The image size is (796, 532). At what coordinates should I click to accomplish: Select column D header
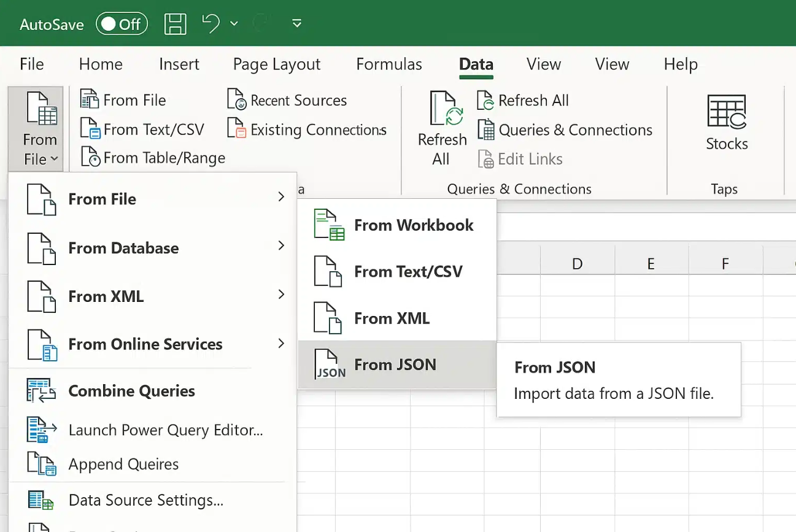coord(577,264)
